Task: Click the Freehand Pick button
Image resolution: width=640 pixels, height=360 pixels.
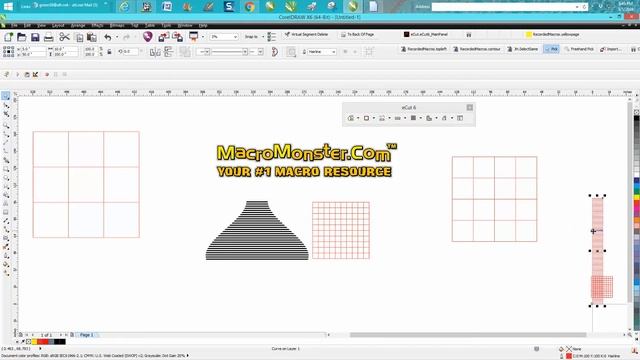Action: (579, 49)
